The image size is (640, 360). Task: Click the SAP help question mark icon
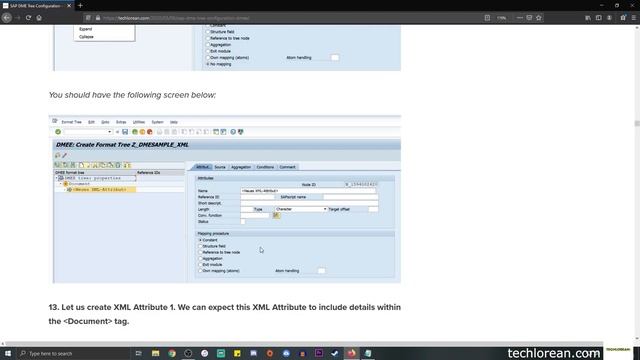[x=233, y=132]
